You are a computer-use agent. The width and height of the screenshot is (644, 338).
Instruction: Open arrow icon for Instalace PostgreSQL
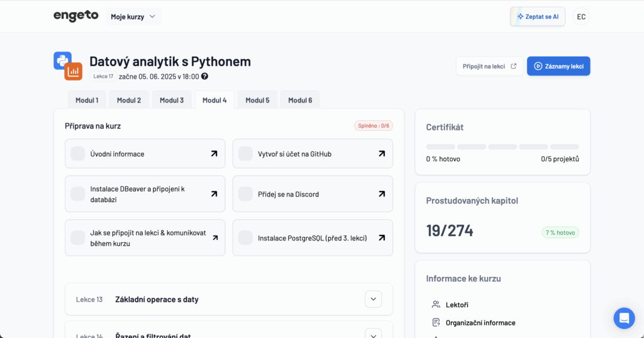click(x=382, y=238)
